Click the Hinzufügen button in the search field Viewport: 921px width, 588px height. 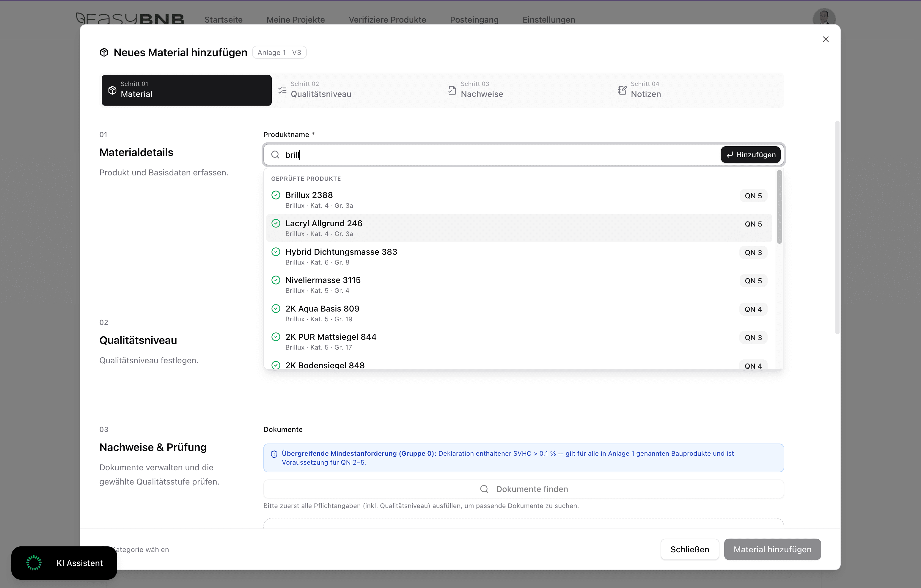(x=750, y=155)
